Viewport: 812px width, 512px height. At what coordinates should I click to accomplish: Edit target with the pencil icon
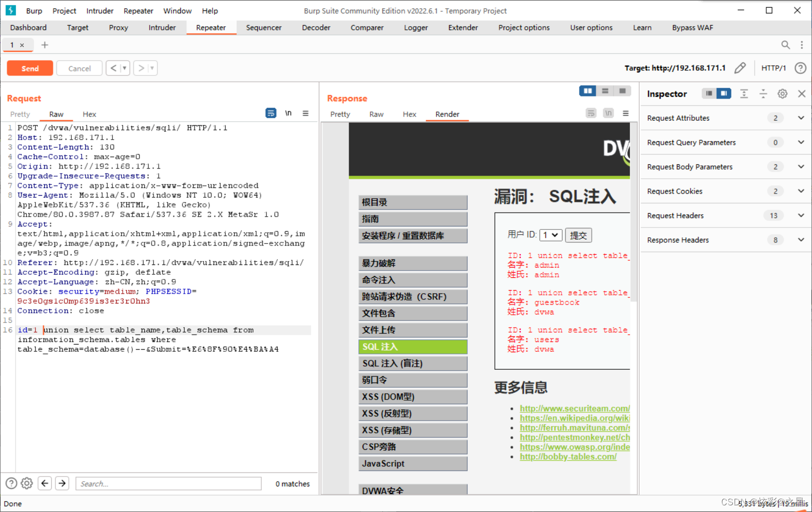point(740,68)
